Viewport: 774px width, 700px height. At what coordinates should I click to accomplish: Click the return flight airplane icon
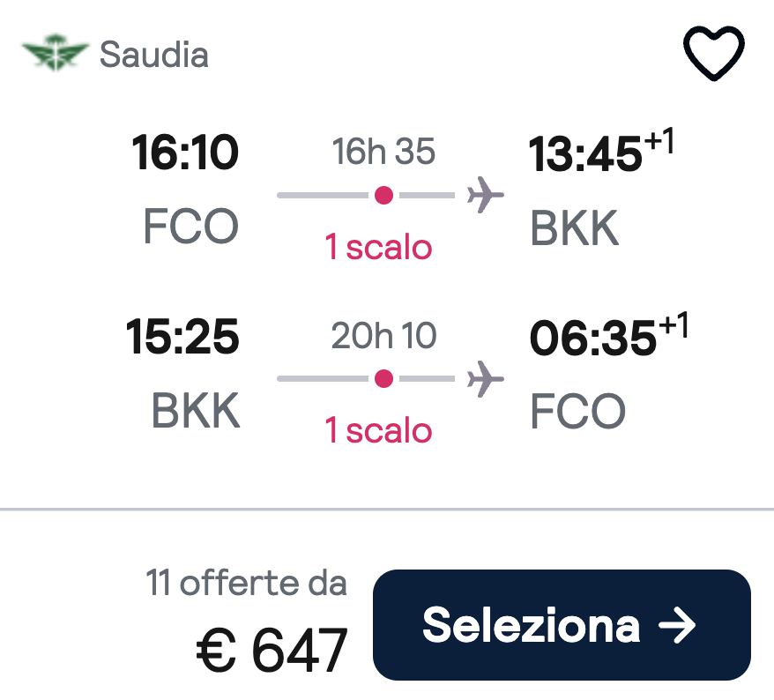coord(485,378)
